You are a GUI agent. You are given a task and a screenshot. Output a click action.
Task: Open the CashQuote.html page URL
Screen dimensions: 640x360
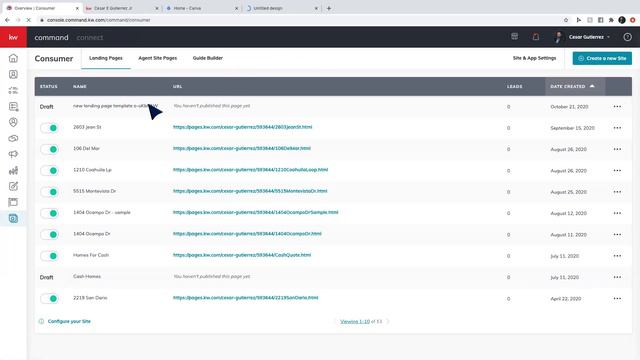click(242, 255)
